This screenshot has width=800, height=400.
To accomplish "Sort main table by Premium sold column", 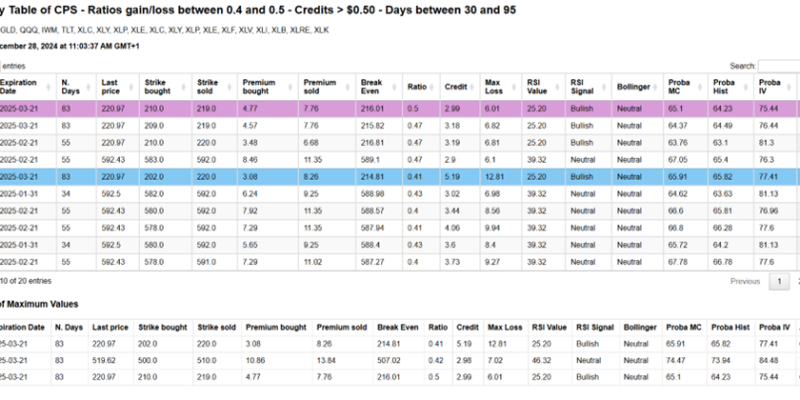I will [x=321, y=86].
